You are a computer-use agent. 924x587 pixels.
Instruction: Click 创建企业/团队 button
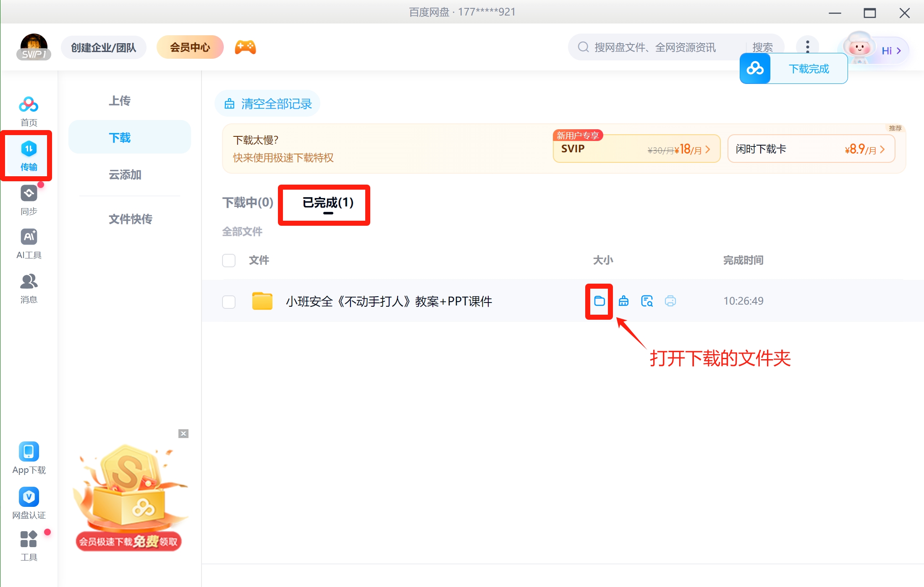[x=104, y=47]
